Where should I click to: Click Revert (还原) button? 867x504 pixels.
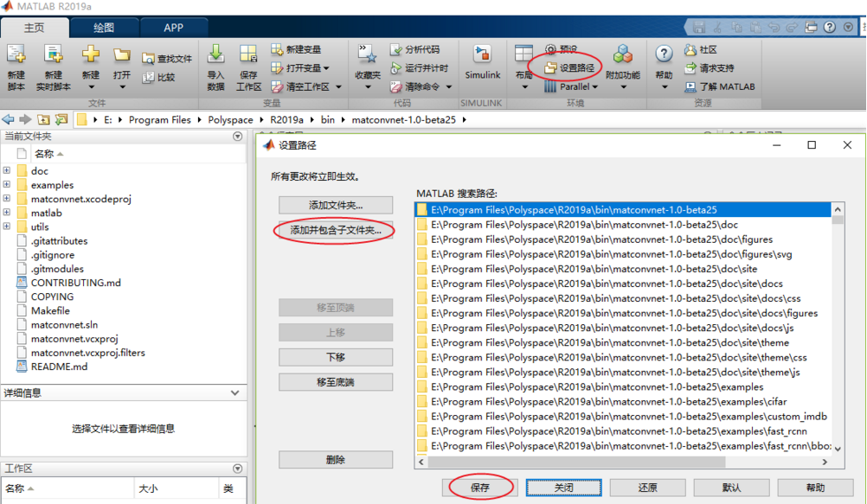(x=647, y=488)
